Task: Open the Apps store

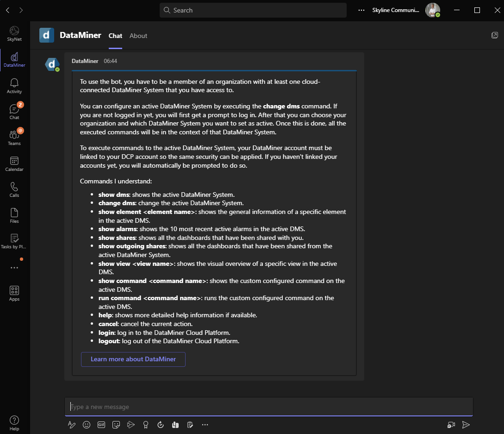Action: [x=14, y=293]
